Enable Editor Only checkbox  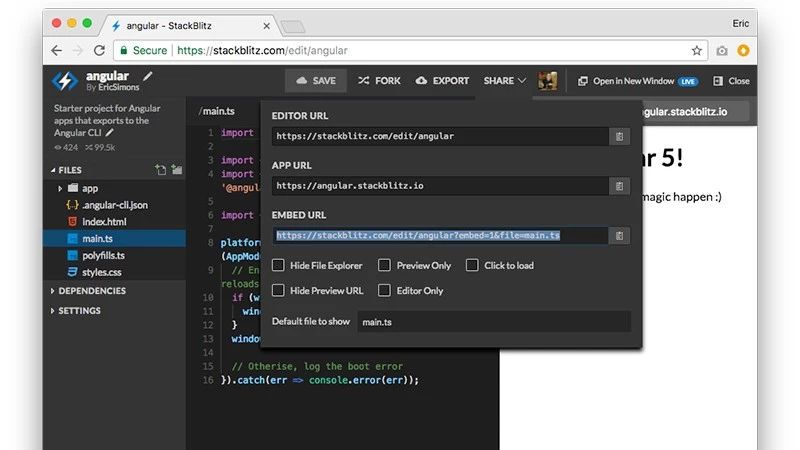(x=384, y=290)
